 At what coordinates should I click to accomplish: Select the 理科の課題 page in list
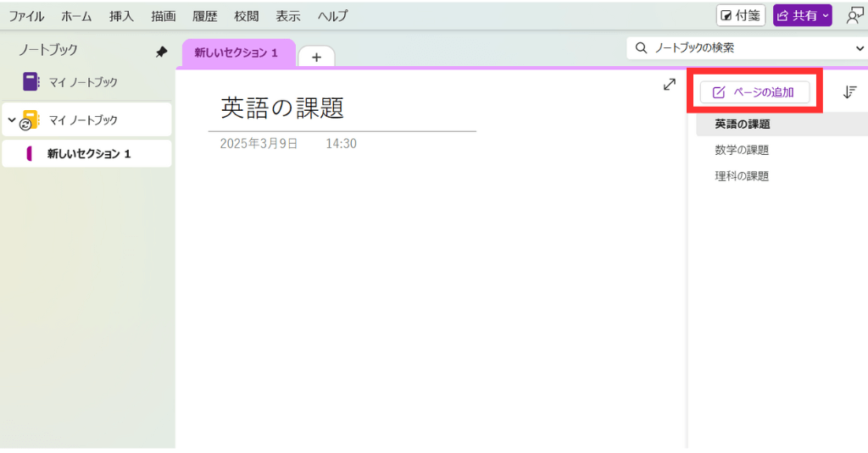(x=742, y=176)
